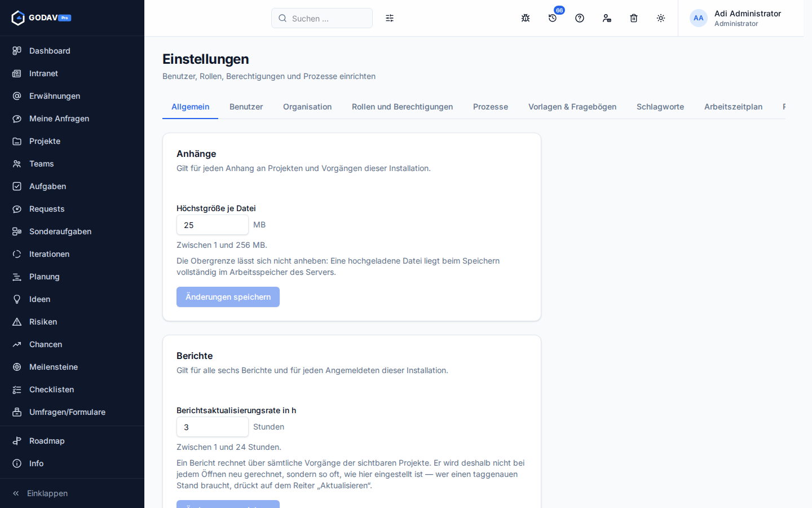Viewport: 812px width, 508px height.
Task: Toggle the light/dark theme sun icon
Action: tap(661, 18)
